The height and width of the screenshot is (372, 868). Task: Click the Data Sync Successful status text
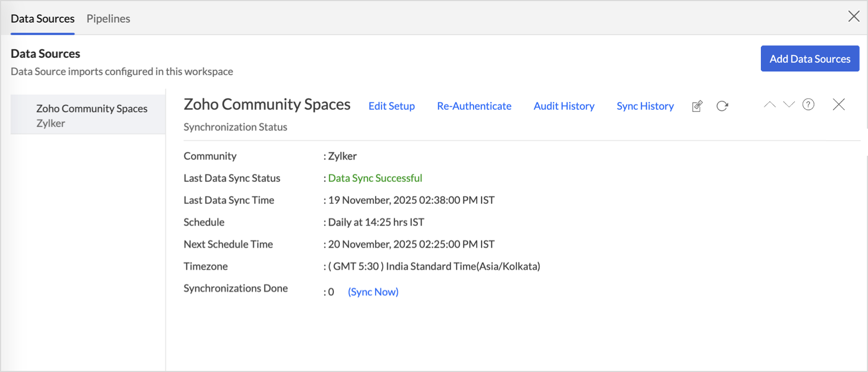tap(375, 178)
